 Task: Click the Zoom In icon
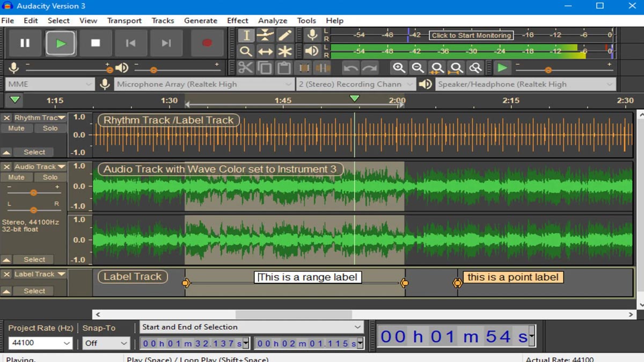point(399,68)
